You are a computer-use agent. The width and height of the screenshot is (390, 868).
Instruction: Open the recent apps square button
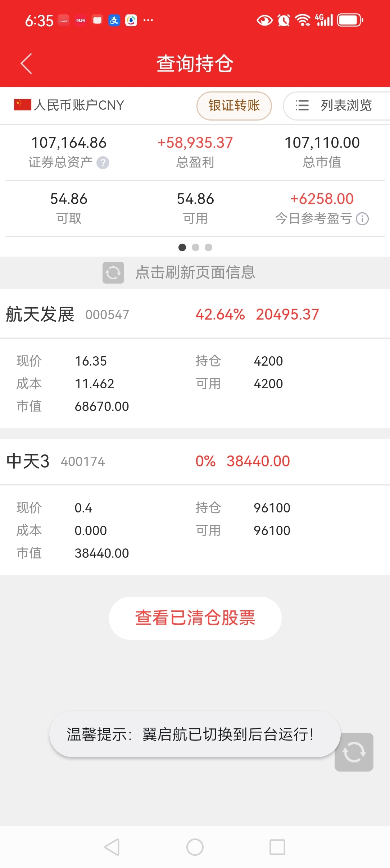pos(277,847)
